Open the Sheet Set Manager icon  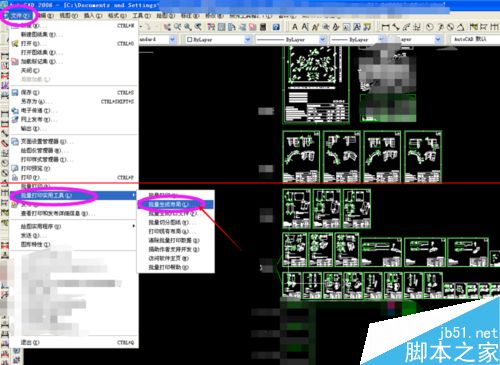pos(242,27)
